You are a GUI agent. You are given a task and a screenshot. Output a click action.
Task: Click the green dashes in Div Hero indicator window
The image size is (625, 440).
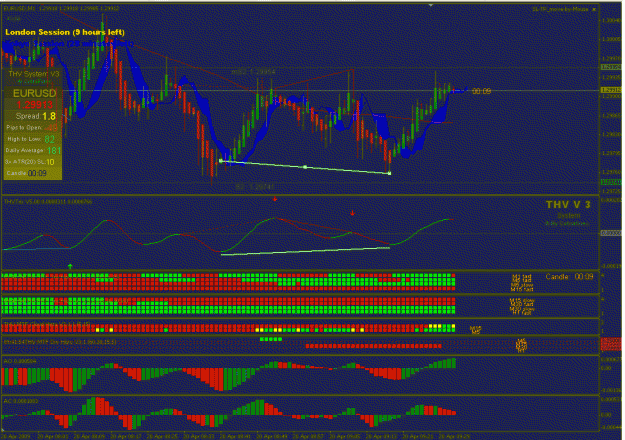pos(271,339)
